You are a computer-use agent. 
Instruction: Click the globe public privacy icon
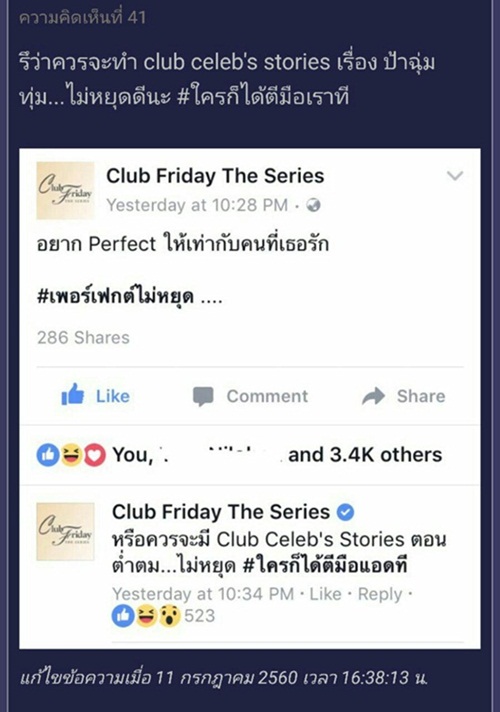(313, 205)
